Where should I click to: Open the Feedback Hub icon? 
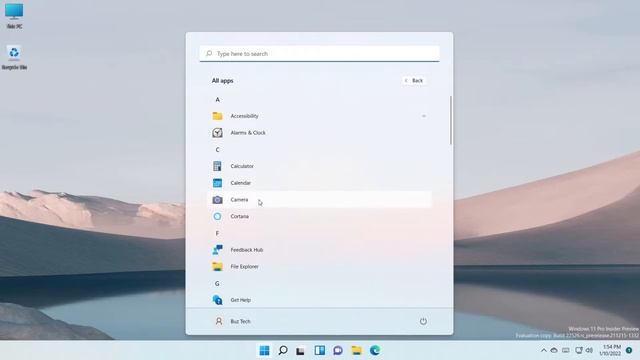coord(217,250)
